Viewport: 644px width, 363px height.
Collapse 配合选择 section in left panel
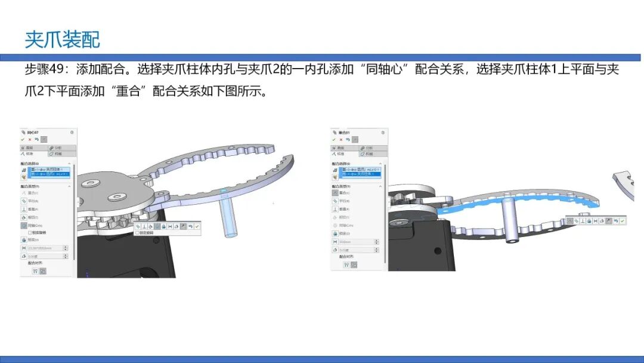[x=69, y=164]
